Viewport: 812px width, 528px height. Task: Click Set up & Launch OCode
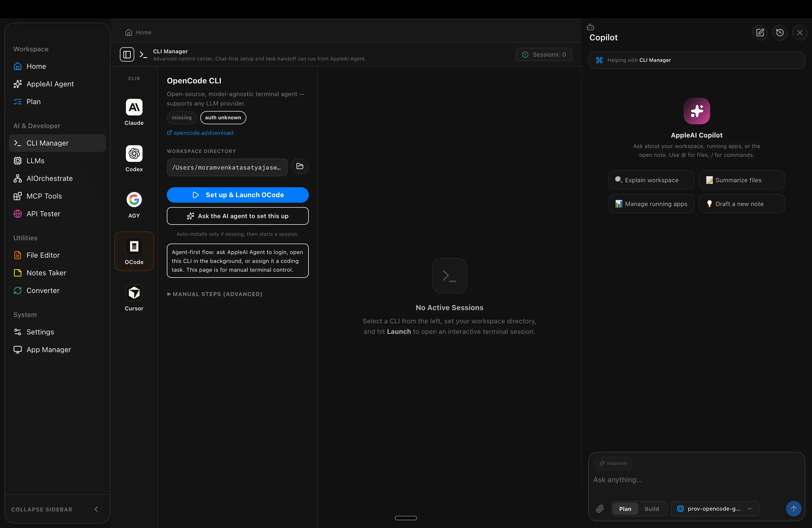238,195
